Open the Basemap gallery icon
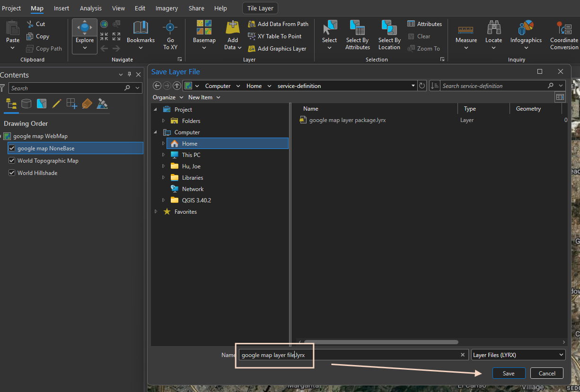The image size is (580, 392). [x=204, y=28]
